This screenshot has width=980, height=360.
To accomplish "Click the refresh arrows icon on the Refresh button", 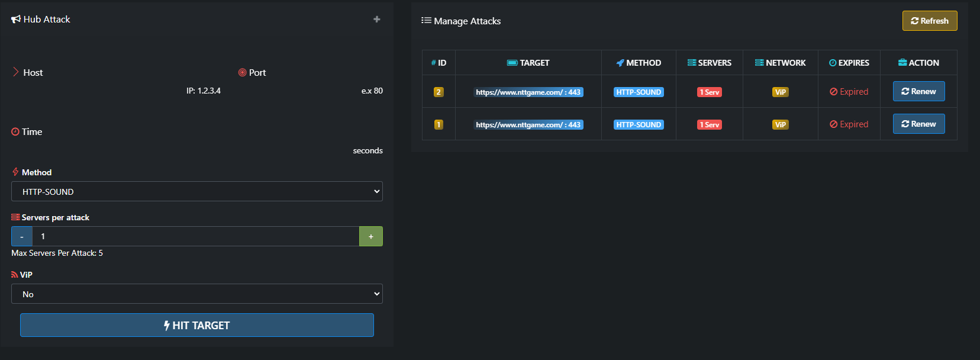I will [x=915, y=21].
